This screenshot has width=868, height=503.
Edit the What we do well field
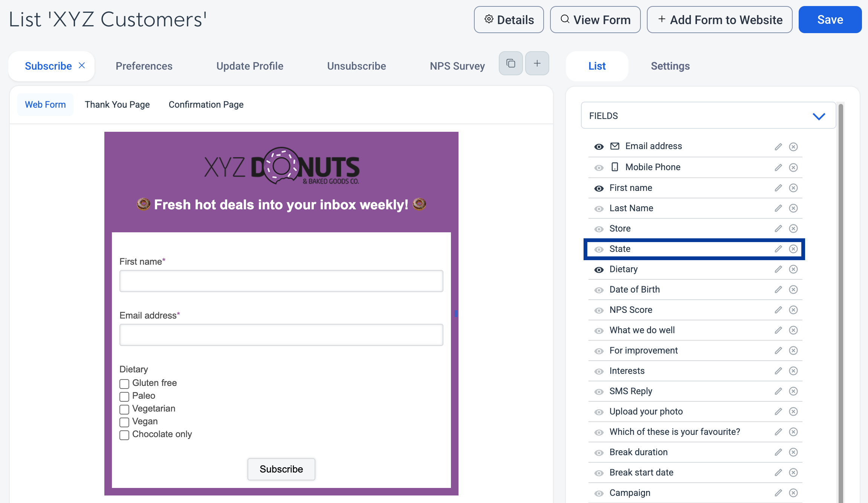pos(778,330)
